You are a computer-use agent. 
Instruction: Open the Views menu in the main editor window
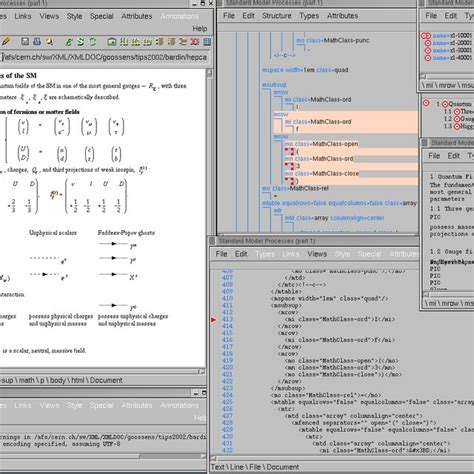(x=49, y=16)
